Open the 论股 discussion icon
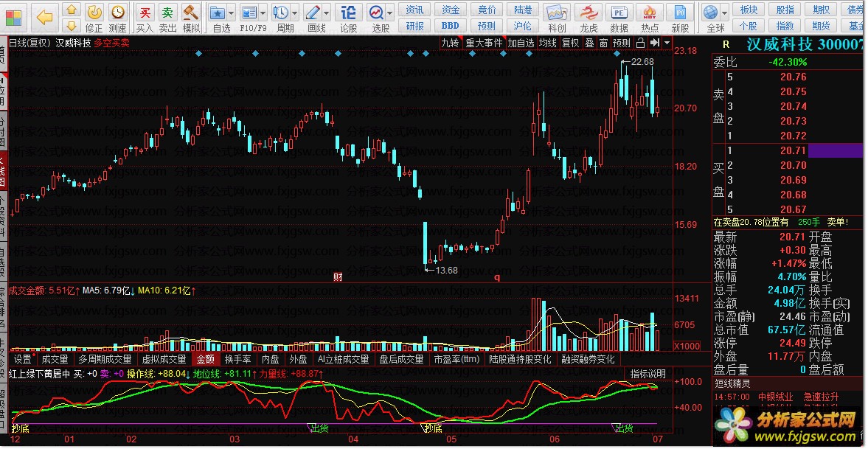 pyautogui.click(x=348, y=13)
